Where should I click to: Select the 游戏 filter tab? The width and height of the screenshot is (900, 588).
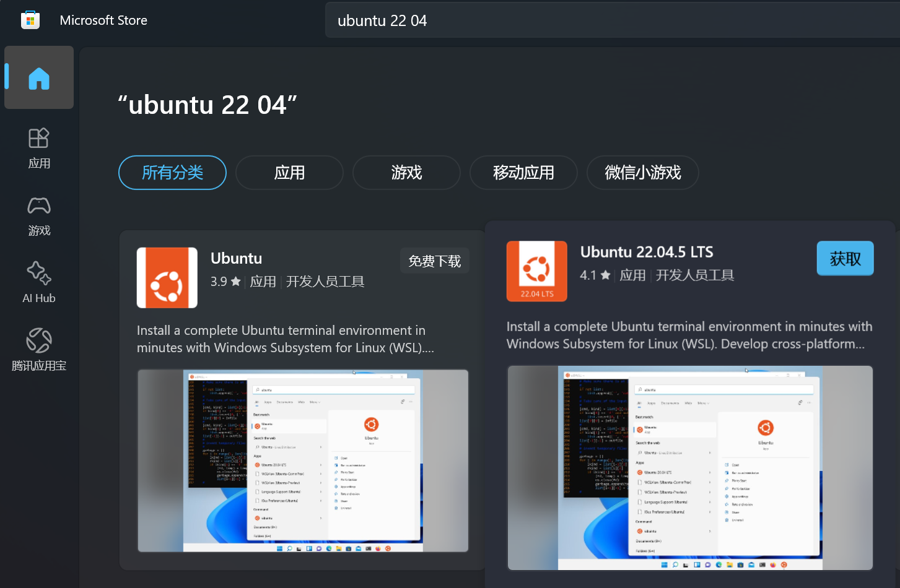[406, 173]
